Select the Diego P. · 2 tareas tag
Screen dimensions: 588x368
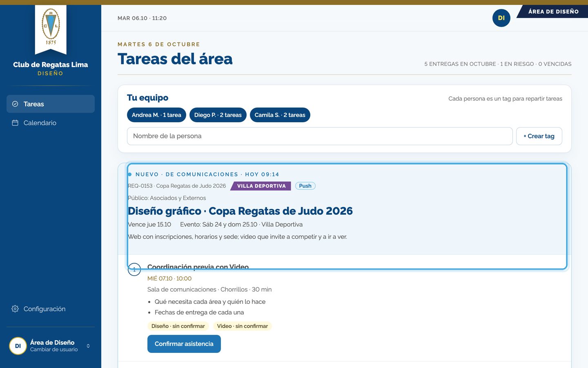click(218, 115)
